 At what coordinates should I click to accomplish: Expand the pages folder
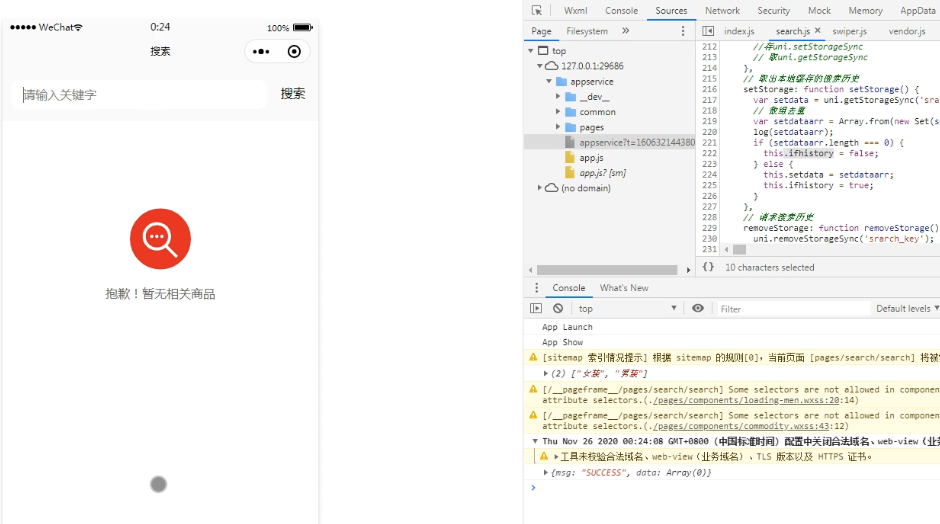click(558, 127)
